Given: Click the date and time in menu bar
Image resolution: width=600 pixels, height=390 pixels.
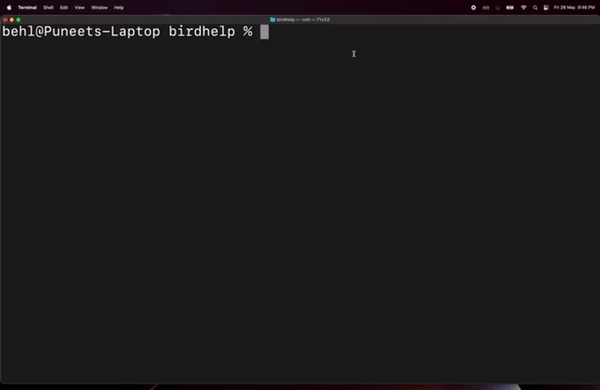Looking at the screenshot, I should (574, 8).
